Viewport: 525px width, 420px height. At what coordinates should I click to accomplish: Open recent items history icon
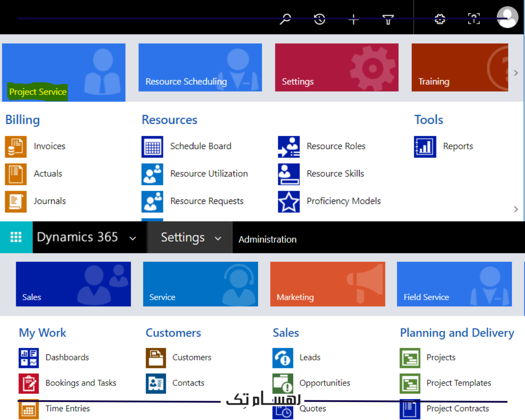point(320,19)
